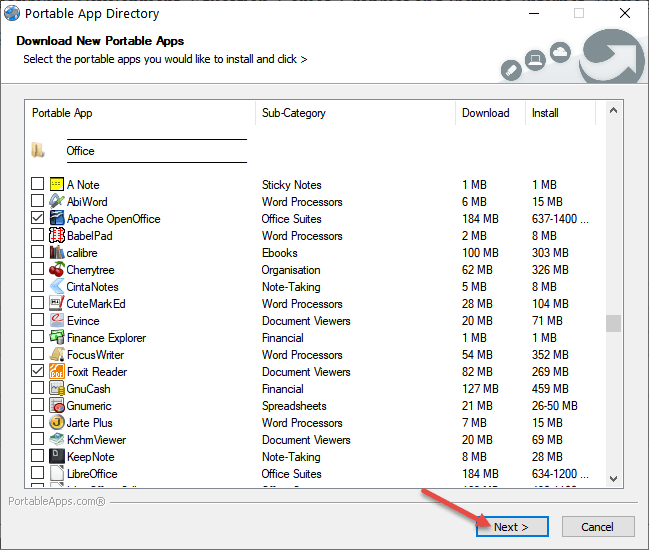Image resolution: width=649 pixels, height=550 pixels.
Task: Click A Note's Sticky Notes sub-category
Action: (x=292, y=185)
